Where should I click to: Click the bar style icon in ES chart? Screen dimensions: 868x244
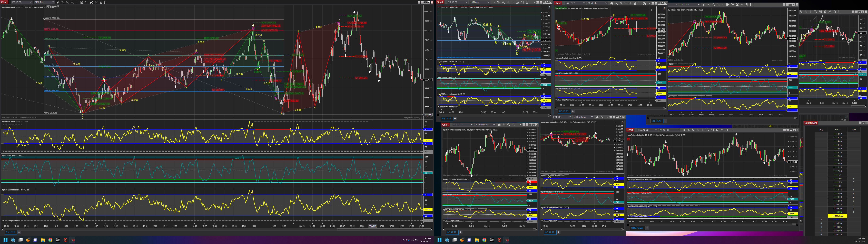[x=58, y=2]
